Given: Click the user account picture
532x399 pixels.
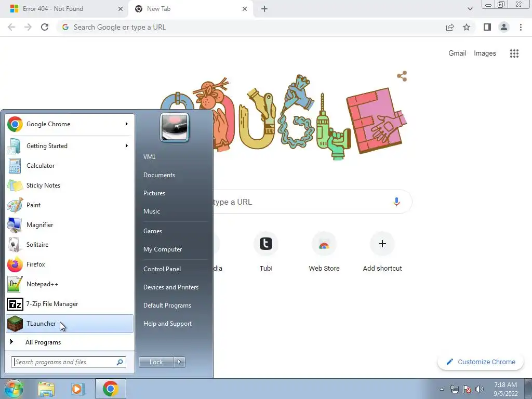Looking at the screenshot, I should (x=175, y=127).
